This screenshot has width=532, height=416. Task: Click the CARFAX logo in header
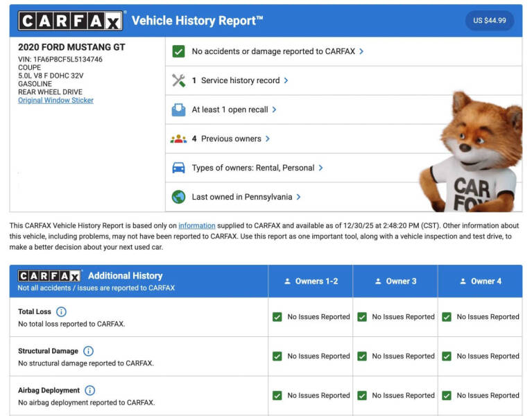70,21
